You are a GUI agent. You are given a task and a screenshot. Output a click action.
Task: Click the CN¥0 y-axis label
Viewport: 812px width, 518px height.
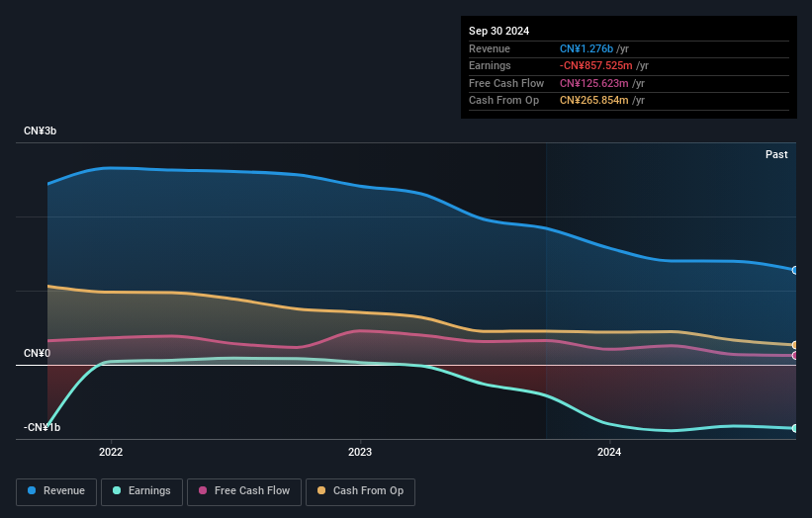(38, 354)
